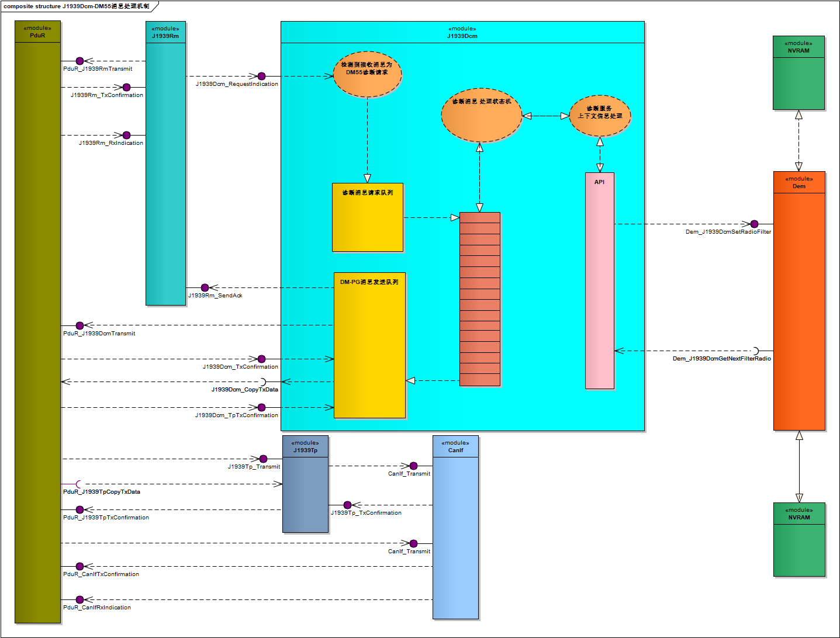Image resolution: width=840 pixels, height=638 pixels.
Task: Select the yellow 诊断消息请求队列 box
Action: coord(368,217)
